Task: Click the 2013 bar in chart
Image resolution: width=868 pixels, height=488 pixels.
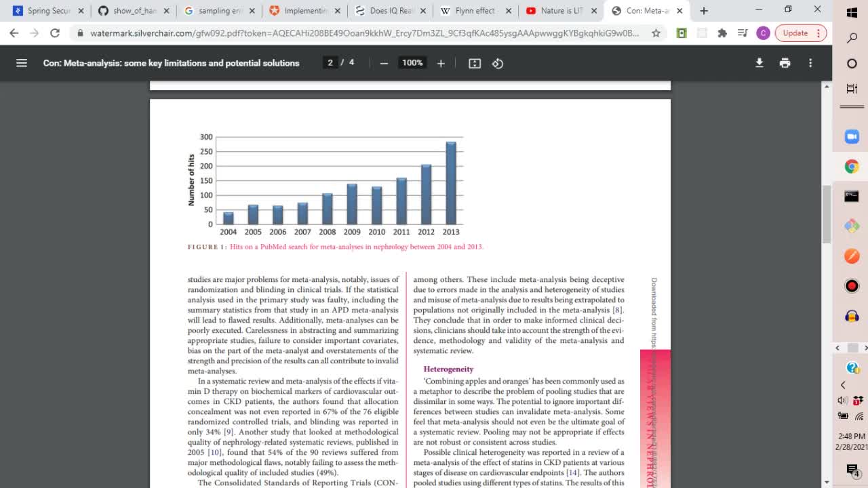Action: coord(451,183)
